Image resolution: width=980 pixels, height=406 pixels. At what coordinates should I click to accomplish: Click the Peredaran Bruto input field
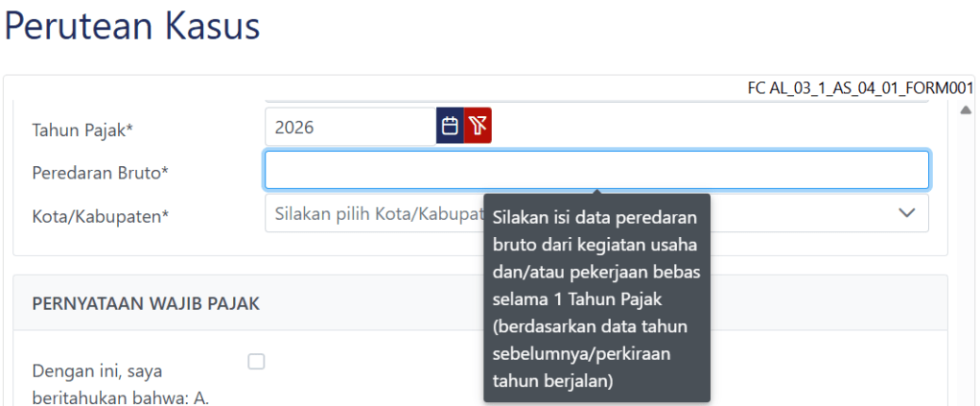pos(595,170)
